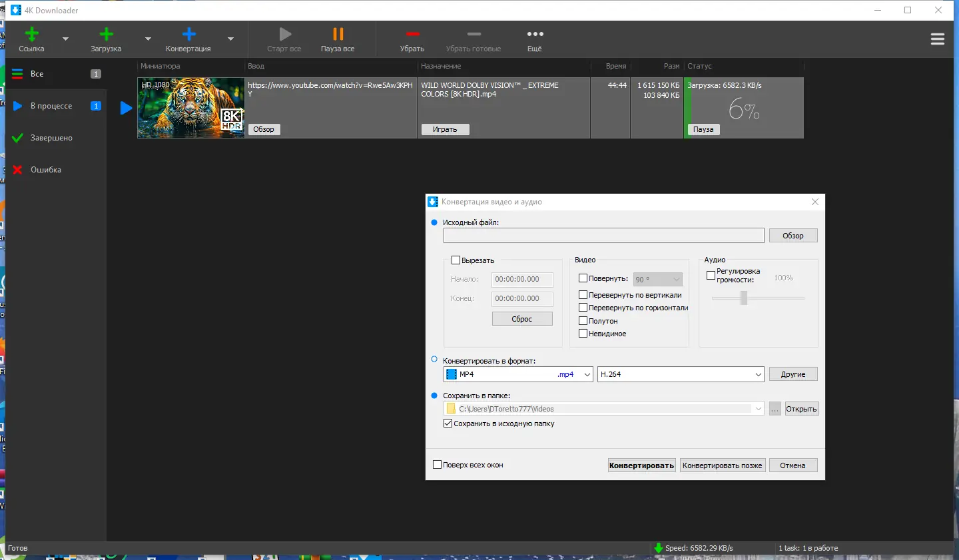Click the tiger 8K HDR video thumbnail
Image resolution: width=959 pixels, height=560 pixels.
pyautogui.click(x=191, y=108)
